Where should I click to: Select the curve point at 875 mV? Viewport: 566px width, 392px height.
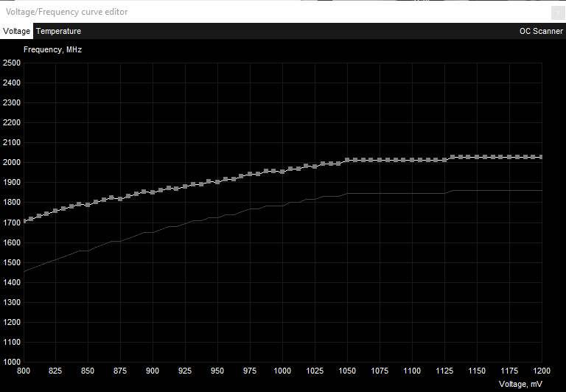120,199
